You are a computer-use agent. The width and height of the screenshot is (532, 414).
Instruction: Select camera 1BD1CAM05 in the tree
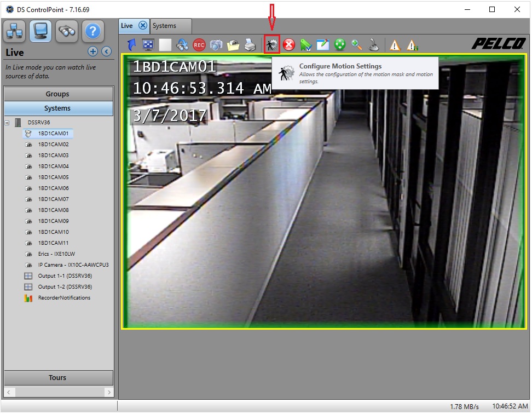[53, 177]
